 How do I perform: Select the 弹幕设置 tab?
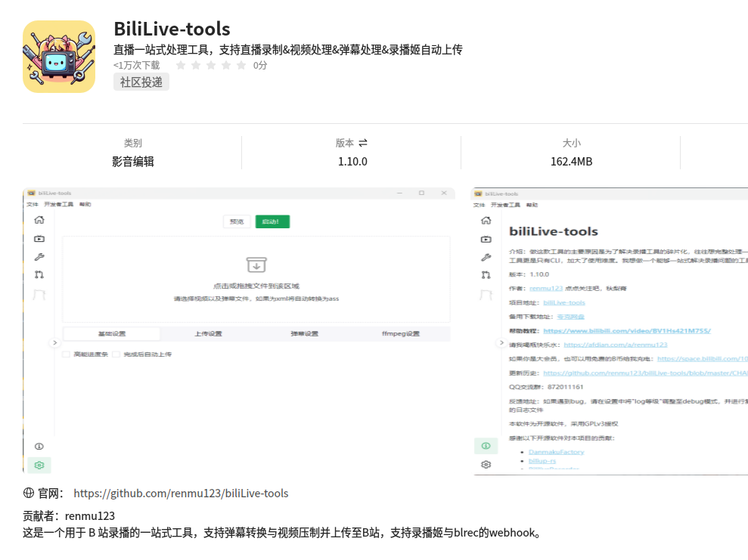[304, 333]
